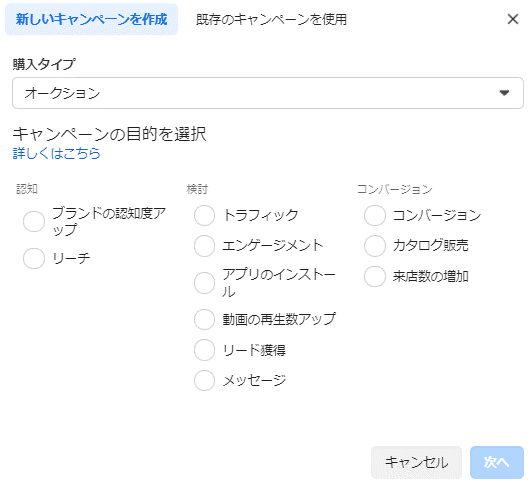Image resolution: width=532 pixels, height=483 pixels.
Task: Pick the 動画の再生数アップ objective
Action: [x=204, y=319]
